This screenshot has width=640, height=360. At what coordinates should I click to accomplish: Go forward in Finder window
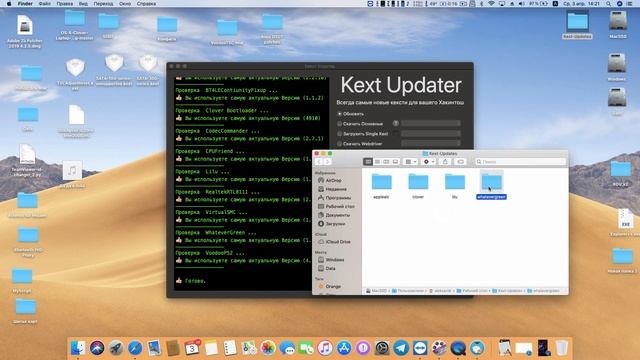pyautogui.click(x=327, y=162)
